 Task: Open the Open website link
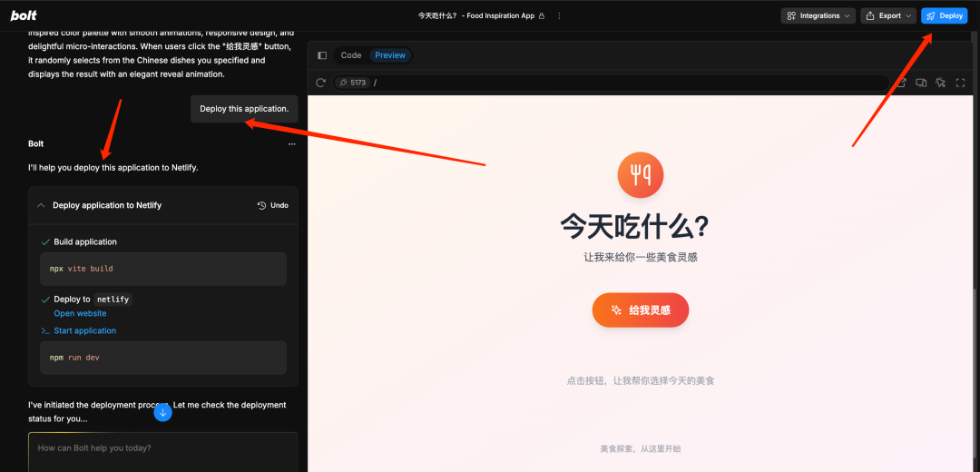[x=80, y=313]
